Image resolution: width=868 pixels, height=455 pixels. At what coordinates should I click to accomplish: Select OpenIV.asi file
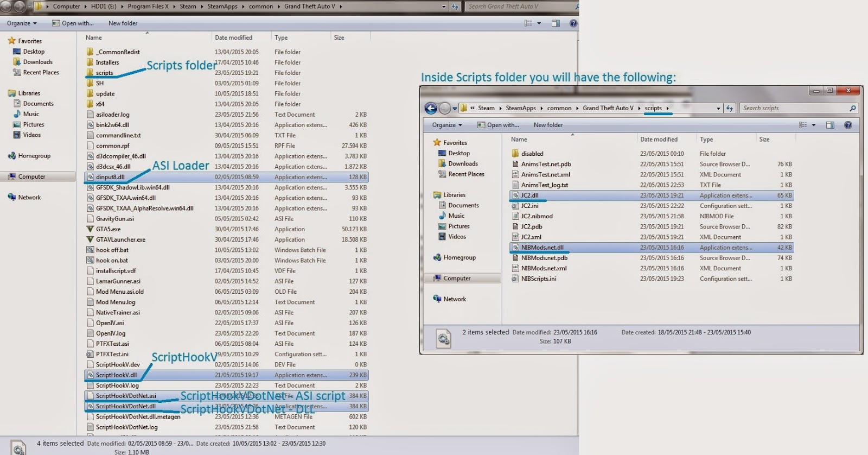point(110,323)
